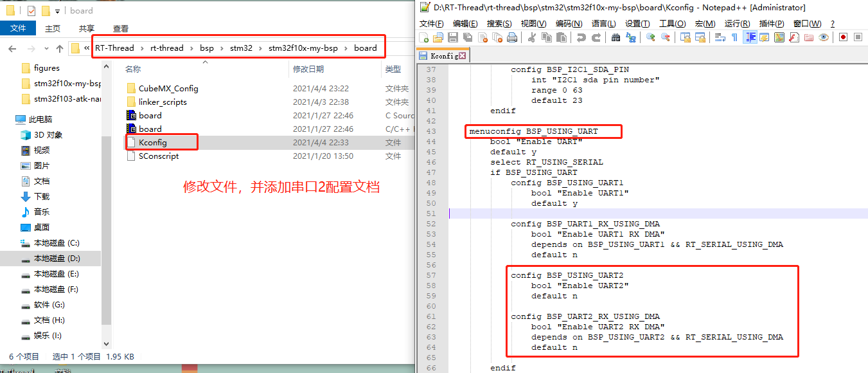Toggle word wrap in Notepad++ toolbar
Viewport: 868px width, 373px height.
coord(720,38)
